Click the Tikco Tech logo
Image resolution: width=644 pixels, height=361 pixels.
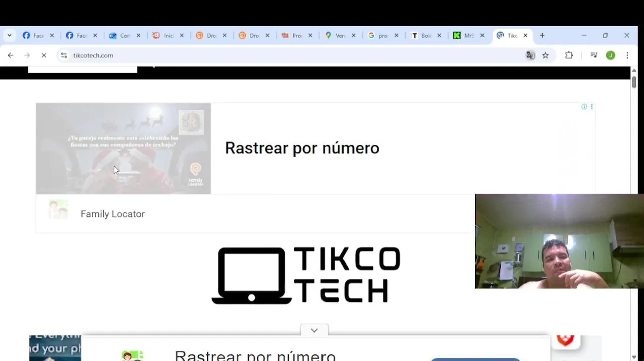click(306, 275)
